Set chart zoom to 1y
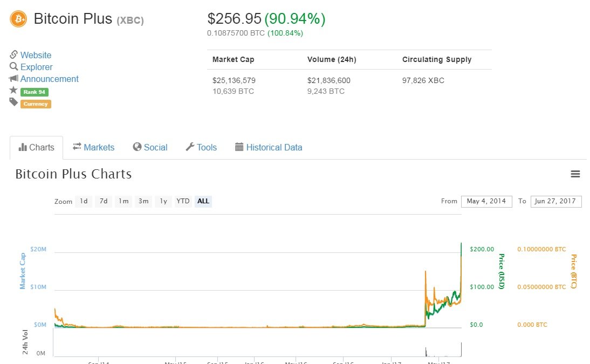Screen dimensions: 590x364 tap(163, 201)
